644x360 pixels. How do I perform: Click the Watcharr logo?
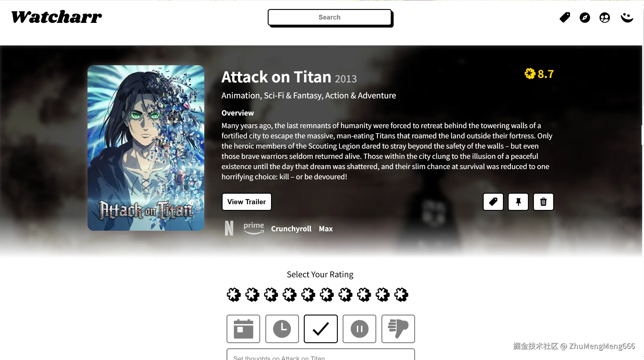point(57,17)
